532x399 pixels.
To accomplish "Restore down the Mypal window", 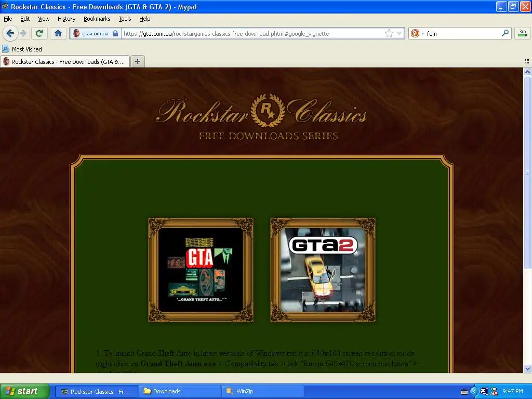I will pos(513,6).
